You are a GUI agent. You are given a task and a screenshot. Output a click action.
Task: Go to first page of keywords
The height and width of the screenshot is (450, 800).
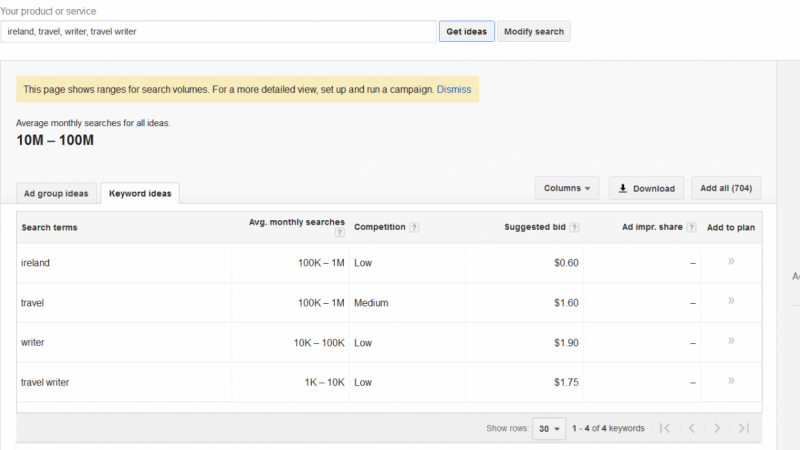[x=665, y=428]
